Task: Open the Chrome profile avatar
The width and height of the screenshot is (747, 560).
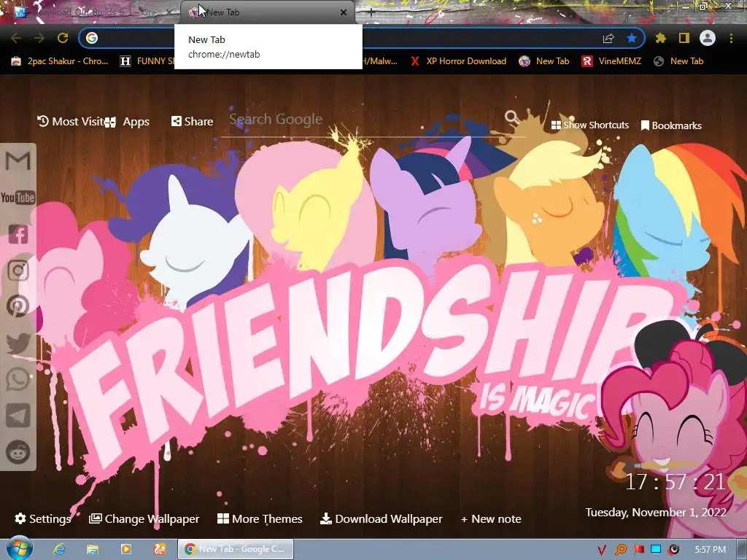Action: pos(708,38)
